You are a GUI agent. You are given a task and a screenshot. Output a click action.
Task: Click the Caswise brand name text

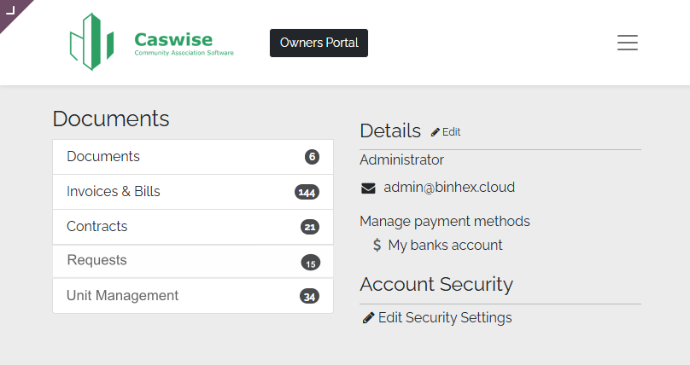[x=173, y=40]
